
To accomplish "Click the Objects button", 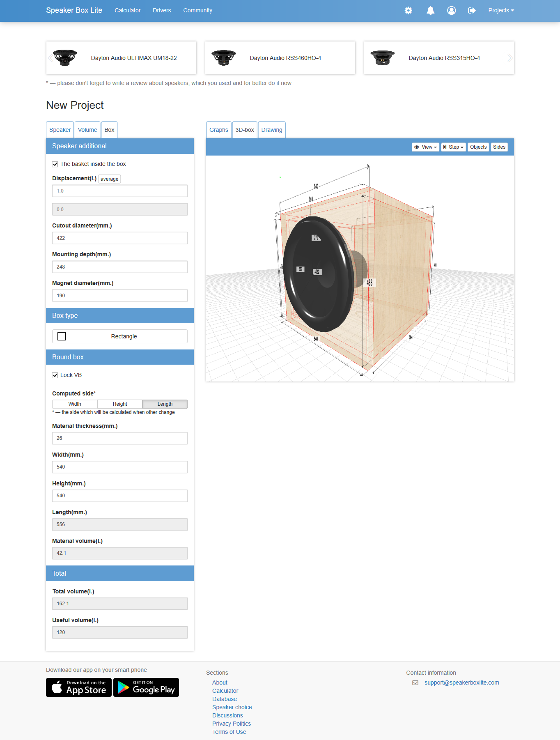I will [x=478, y=147].
